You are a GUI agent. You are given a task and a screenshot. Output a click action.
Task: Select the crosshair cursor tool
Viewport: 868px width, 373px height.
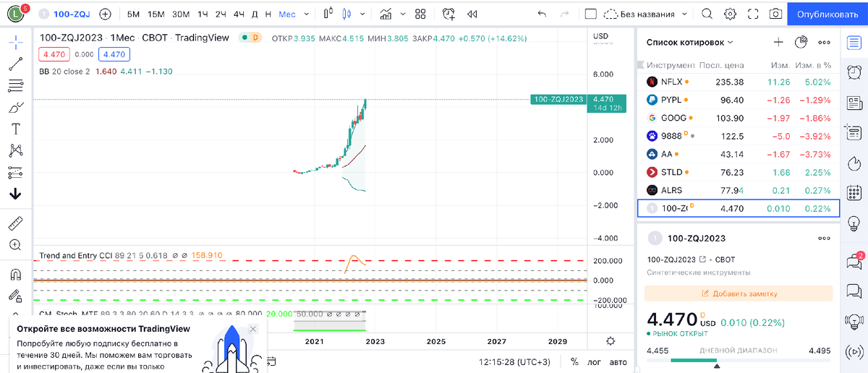coord(15,43)
